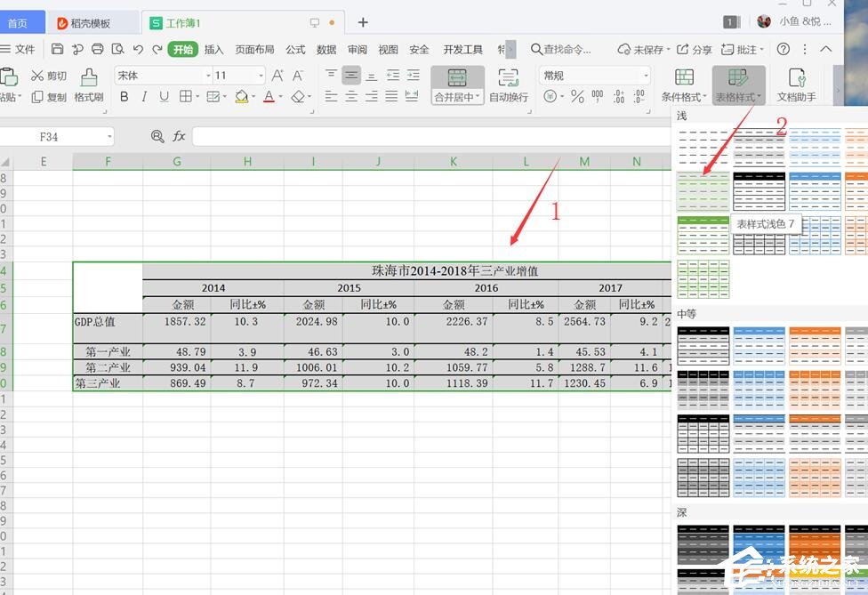Open the 稻壳模板 tab
868x595 pixels.
point(89,22)
